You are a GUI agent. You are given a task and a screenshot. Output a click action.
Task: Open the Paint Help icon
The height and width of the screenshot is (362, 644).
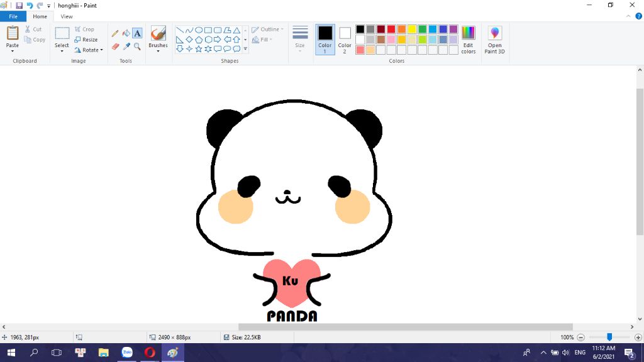click(639, 16)
